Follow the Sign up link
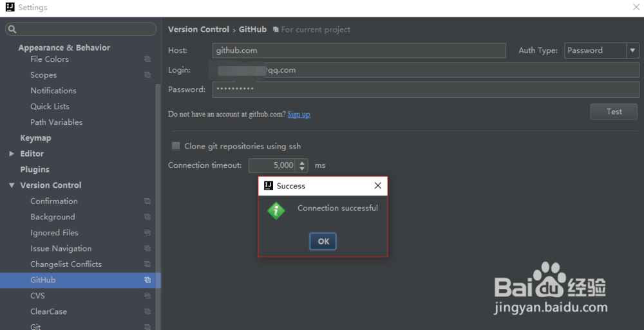Screen dimensions: 644x330 coord(299,114)
